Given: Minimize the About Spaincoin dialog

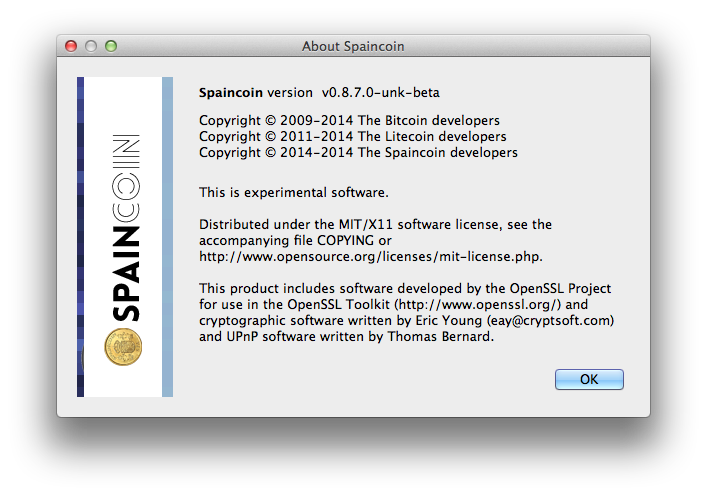Looking at the screenshot, I should pyautogui.click(x=91, y=46).
